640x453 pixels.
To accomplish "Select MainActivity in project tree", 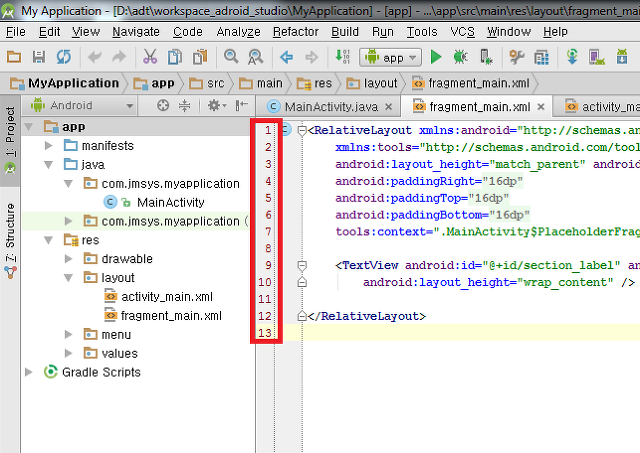I will (171, 202).
